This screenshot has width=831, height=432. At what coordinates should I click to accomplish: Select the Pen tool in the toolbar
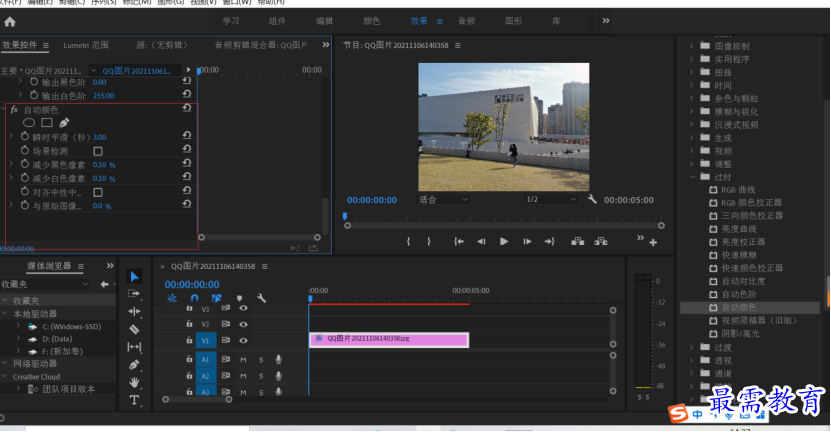pyautogui.click(x=134, y=365)
